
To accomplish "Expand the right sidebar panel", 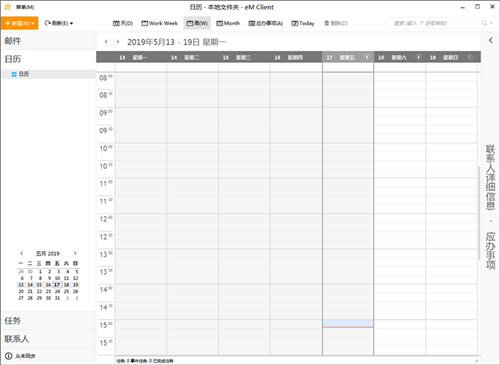I will pos(491,40).
